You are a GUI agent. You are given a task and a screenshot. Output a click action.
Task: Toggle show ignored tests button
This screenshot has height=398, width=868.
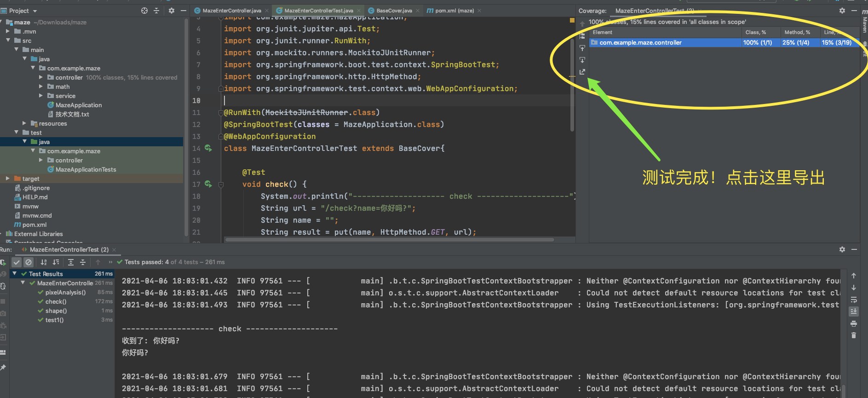point(29,262)
